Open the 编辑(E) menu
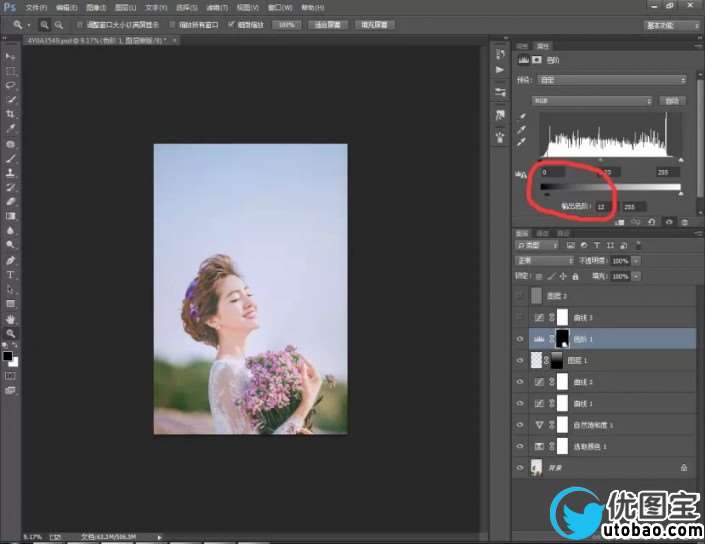This screenshot has height=544, width=705. coord(67,8)
